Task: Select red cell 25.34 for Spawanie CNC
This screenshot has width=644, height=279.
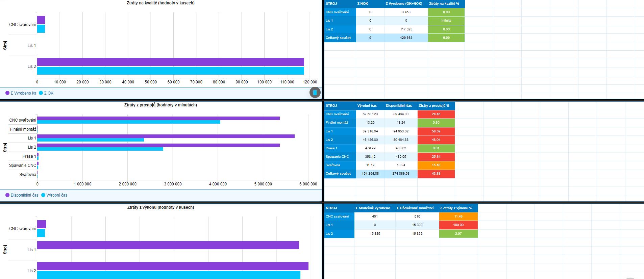Action: [x=436, y=157]
